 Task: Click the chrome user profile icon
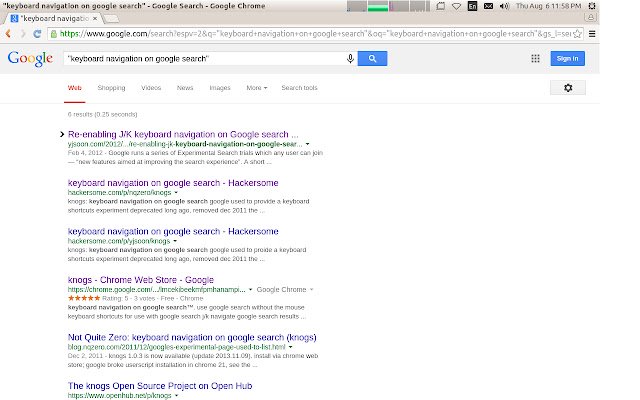point(590,17)
